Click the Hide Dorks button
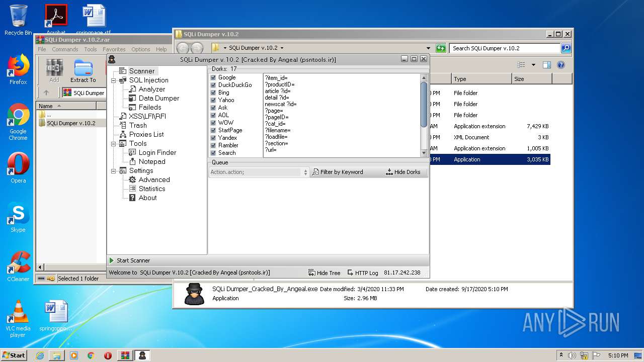The height and width of the screenshot is (362, 644). tap(403, 172)
